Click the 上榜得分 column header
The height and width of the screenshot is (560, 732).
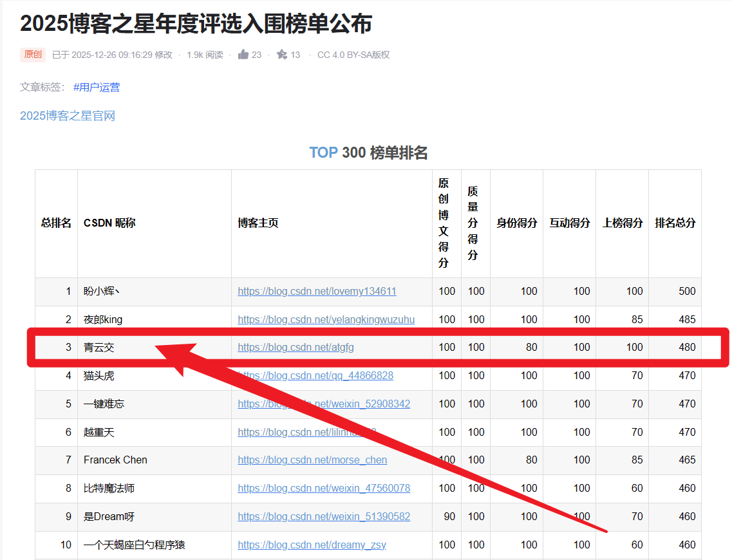pyautogui.click(x=623, y=223)
